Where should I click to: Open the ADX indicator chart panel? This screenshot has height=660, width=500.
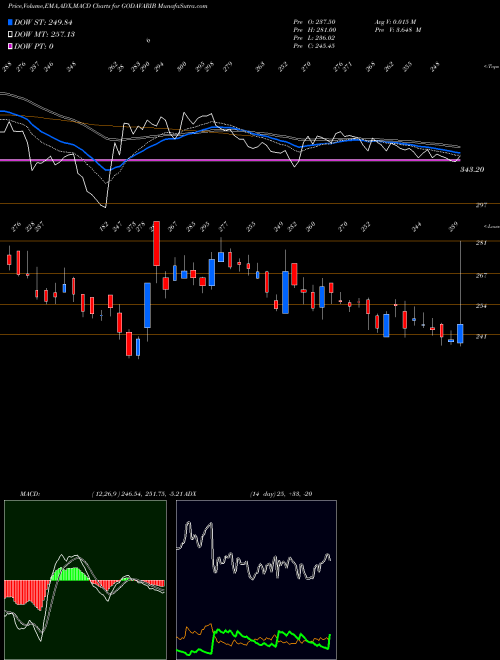pyautogui.click(x=256, y=580)
